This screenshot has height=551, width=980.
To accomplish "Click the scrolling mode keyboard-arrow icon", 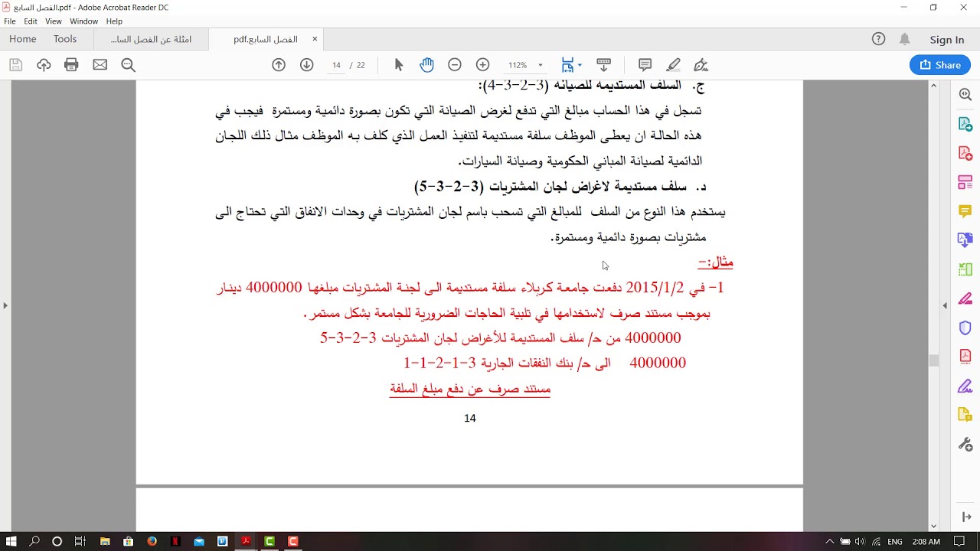I will (x=603, y=65).
